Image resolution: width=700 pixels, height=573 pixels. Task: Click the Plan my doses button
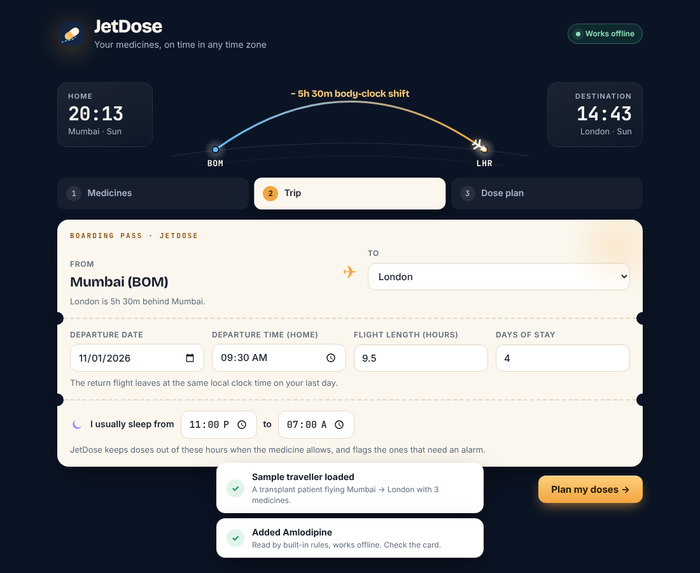click(x=590, y=490)
